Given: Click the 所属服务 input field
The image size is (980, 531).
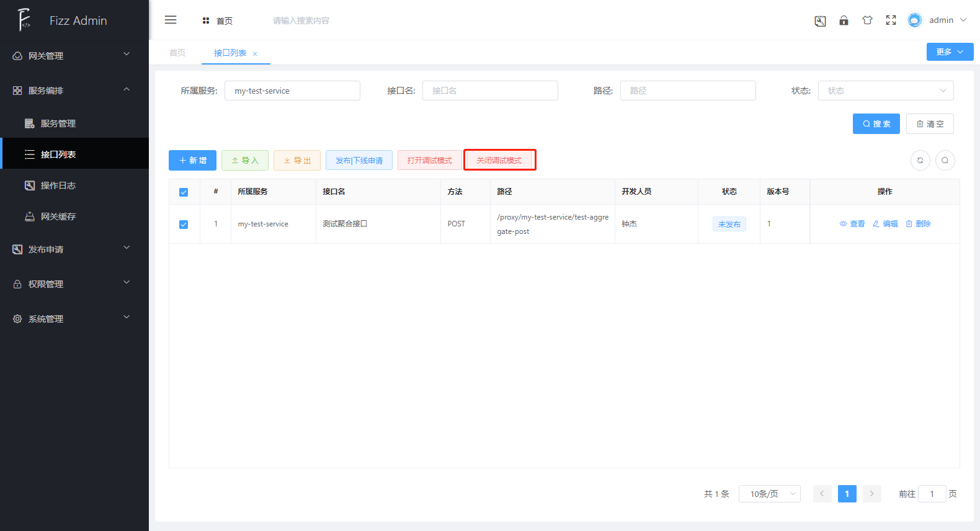Looking at the screenshot, I should click(x=292, y=91).
